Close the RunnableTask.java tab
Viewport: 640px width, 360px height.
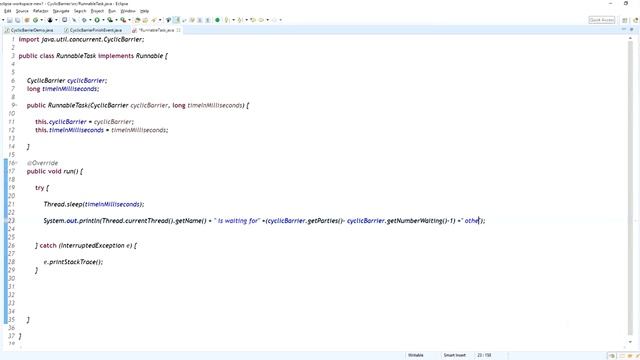(x=178, y=30)
